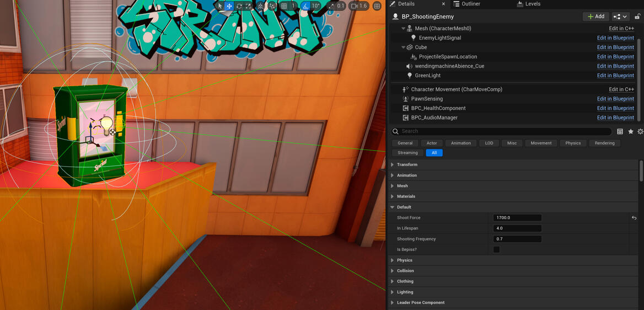Select ProjectileSpawnLocation component
Viewport: 644px width, 310px height.
tap(448, 57)
